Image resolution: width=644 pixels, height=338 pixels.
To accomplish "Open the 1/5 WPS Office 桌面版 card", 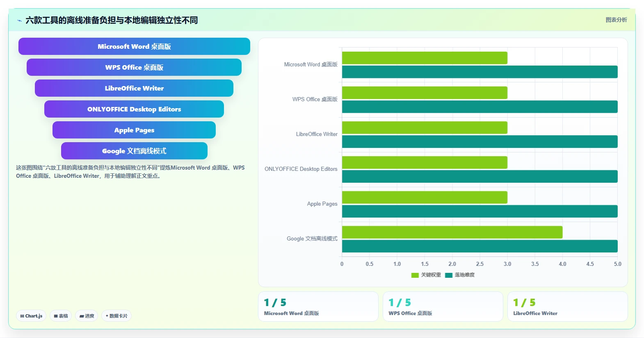I will pos(443,306).
